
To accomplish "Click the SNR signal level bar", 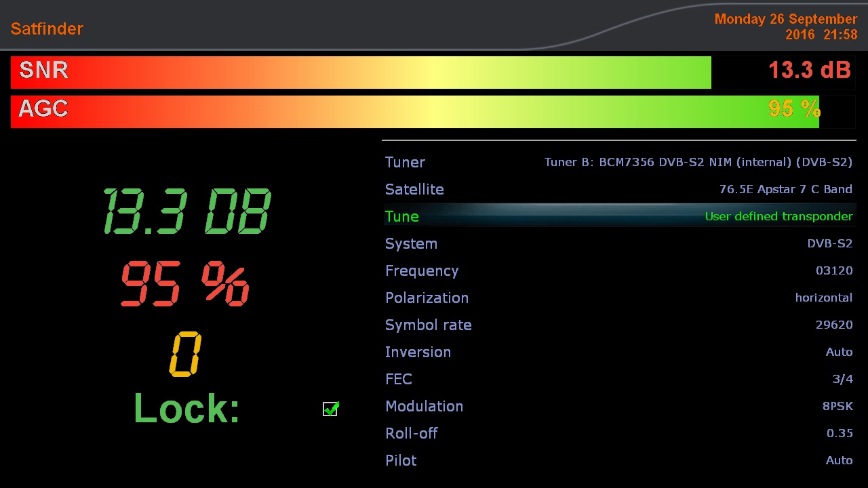I will coord(361,73).
